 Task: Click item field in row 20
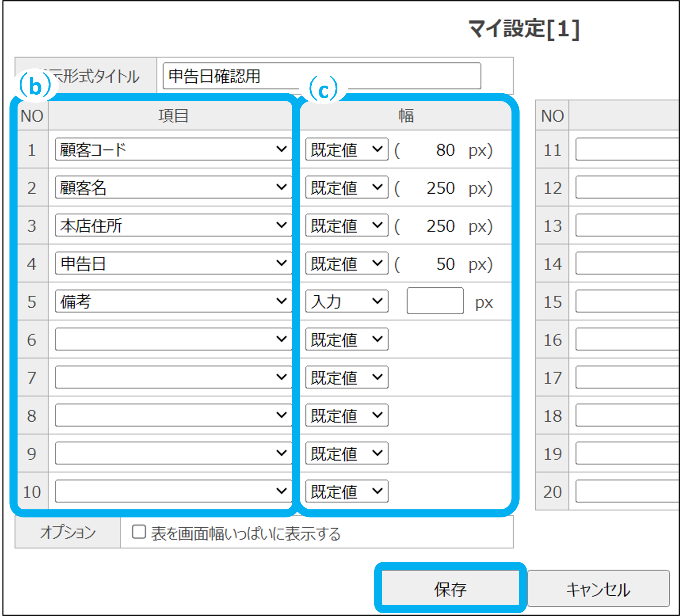(x=627, y=491)
